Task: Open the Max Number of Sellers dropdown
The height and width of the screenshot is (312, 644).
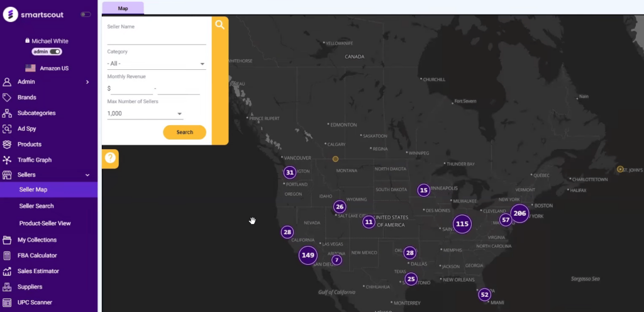Action: tap(145, 114)
